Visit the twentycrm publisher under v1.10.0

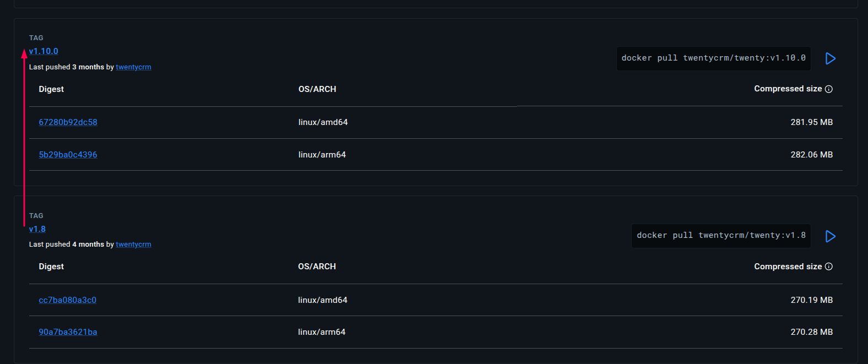[133, 67]
